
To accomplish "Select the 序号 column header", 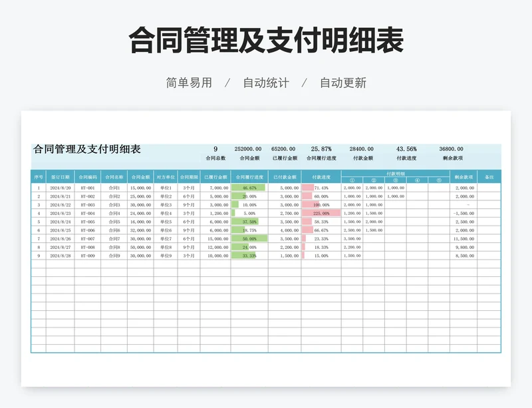I will point(39,178).
